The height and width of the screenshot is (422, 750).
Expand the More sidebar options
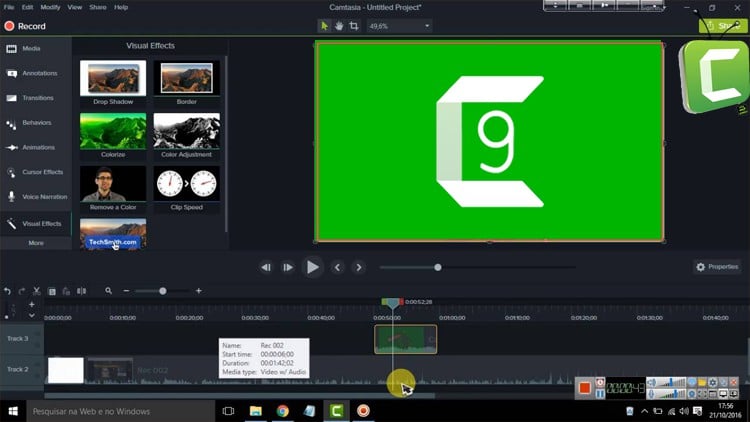coord(35,243)
